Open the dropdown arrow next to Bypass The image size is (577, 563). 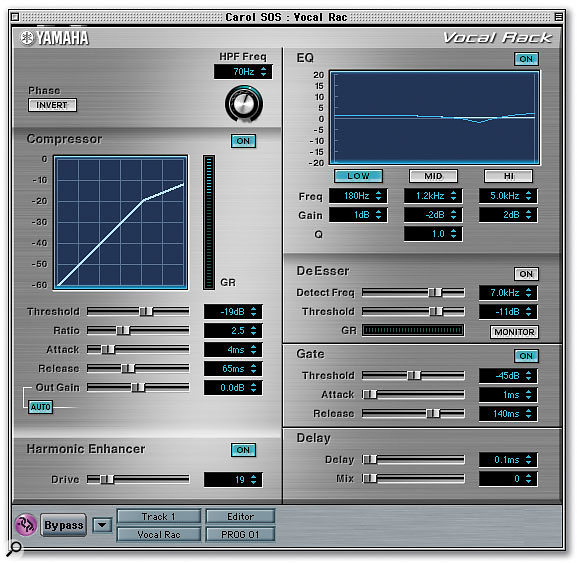click(102, 525)
